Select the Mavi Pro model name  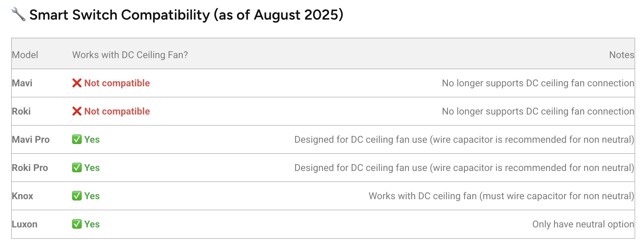click(x=31, y=139)
